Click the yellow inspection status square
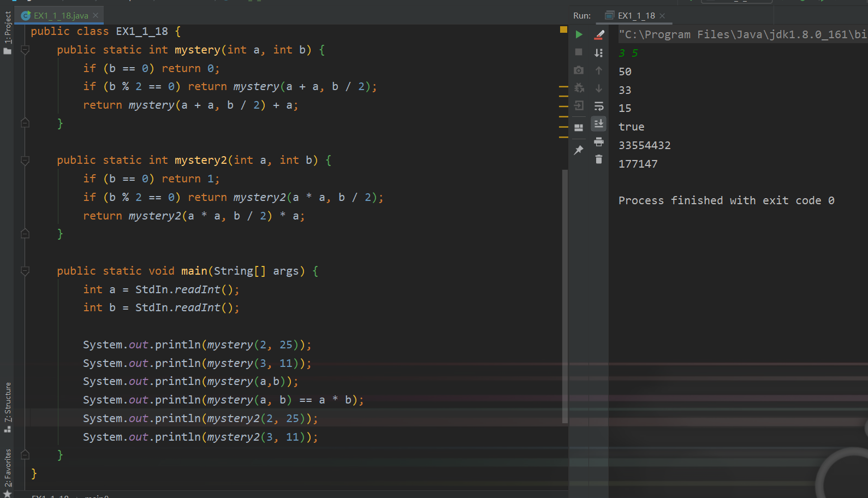Screen dimensions: 868x498 point(563,29)
